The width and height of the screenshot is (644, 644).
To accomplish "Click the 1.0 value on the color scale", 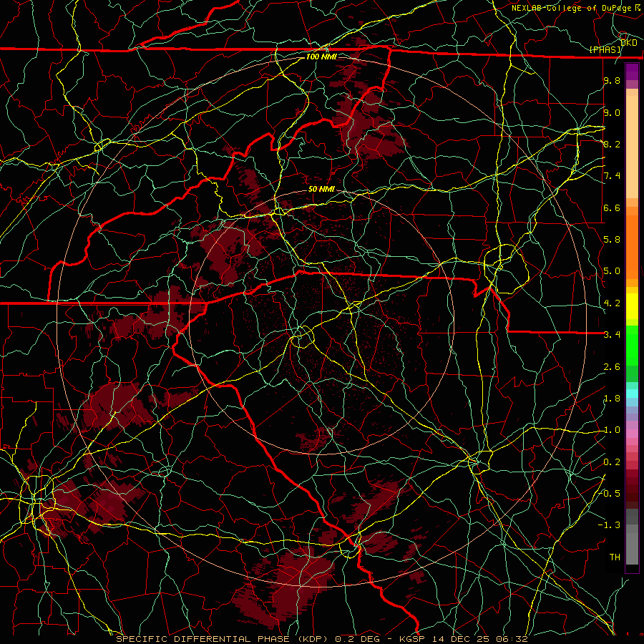I will coord(612,430).
